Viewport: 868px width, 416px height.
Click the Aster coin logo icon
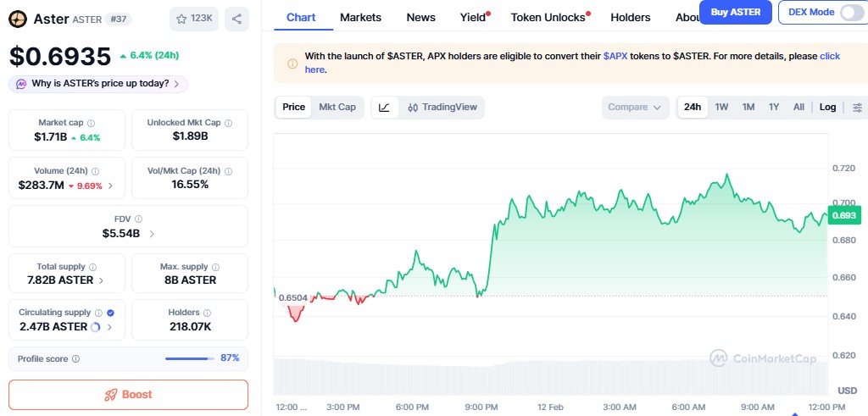click(x=19, y=19)
